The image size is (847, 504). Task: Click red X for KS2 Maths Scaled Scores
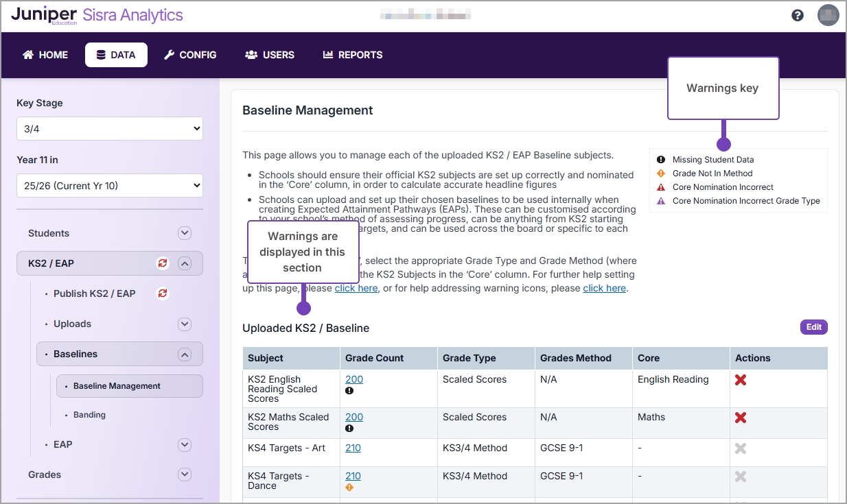[741, 418]
